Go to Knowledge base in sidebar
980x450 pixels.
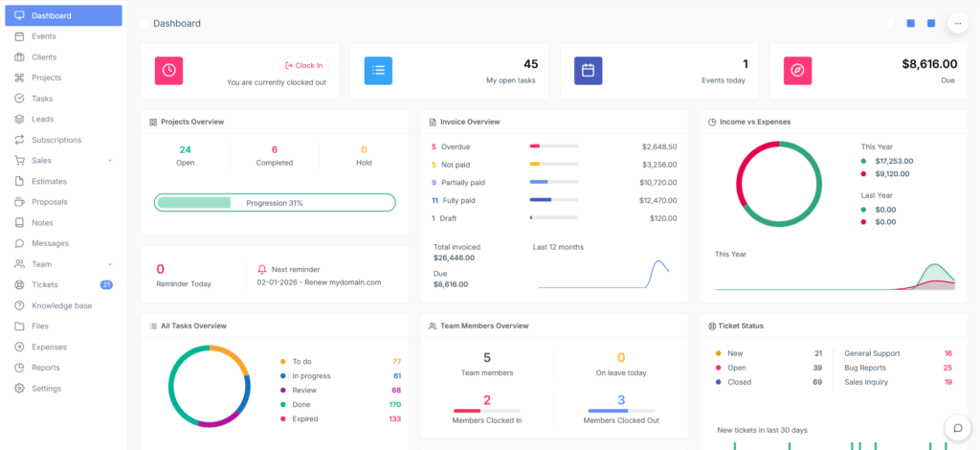click(x=61, y=305)
